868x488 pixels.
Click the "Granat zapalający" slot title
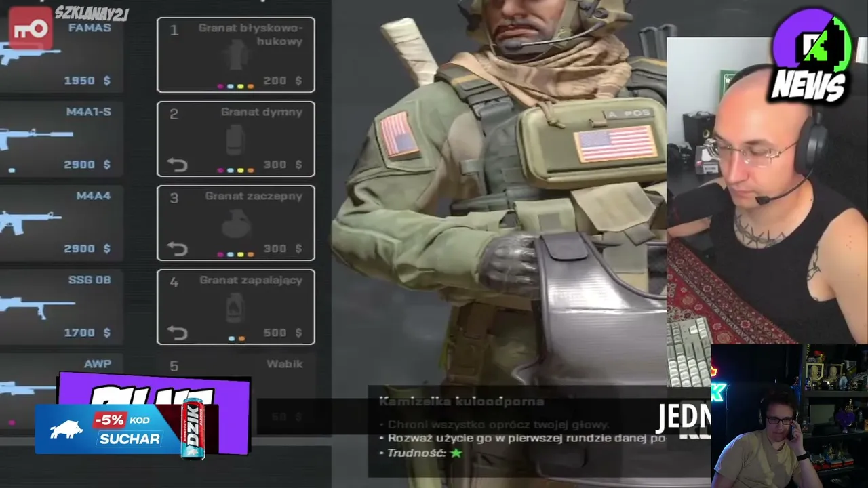point(251,280)
